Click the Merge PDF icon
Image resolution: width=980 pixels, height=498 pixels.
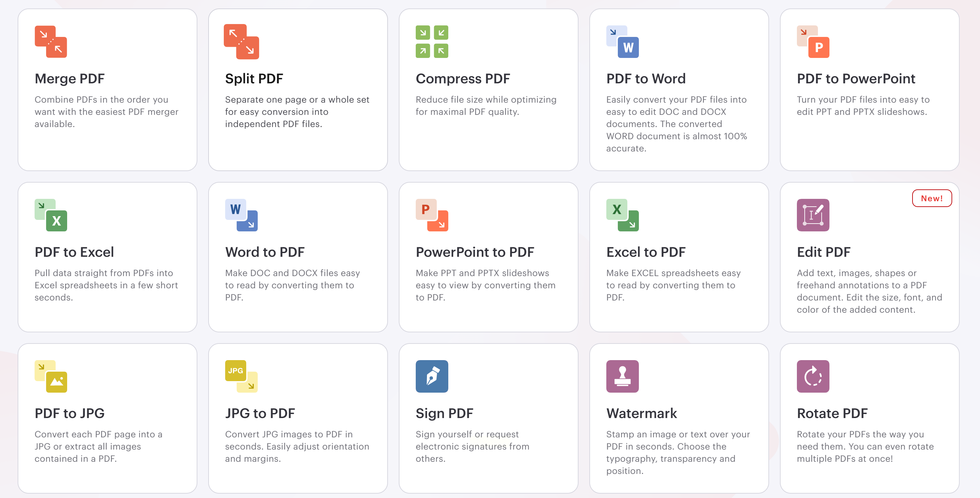[51, 42]
